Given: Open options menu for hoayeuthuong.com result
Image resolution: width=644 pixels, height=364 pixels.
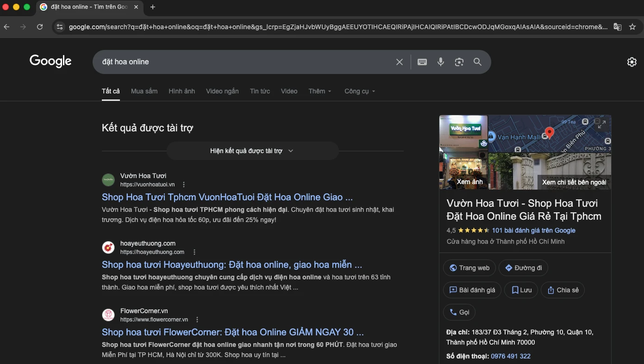Looking at the screenshot, I should [x=194, y=252].
